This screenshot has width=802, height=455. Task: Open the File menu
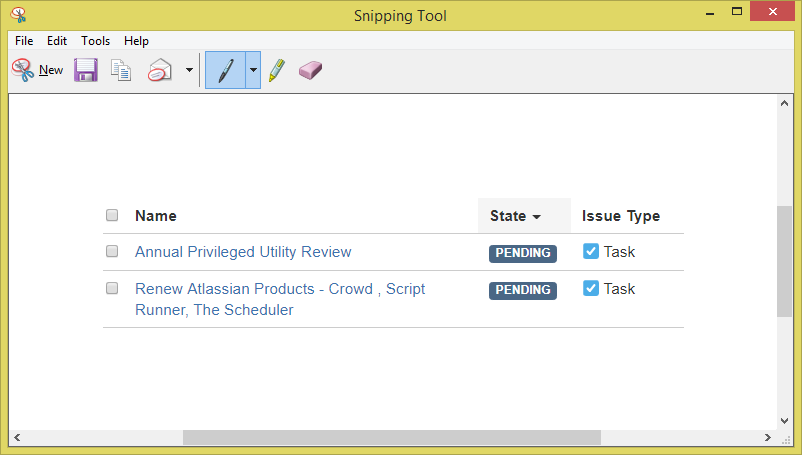pos(24,41)
